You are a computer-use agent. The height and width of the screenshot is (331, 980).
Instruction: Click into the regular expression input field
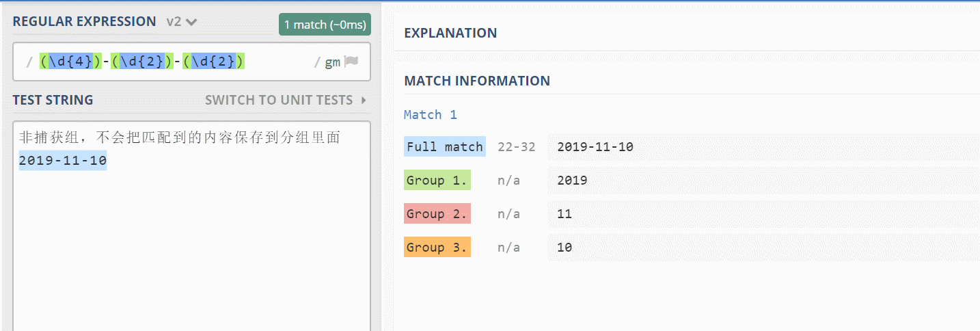191,62
